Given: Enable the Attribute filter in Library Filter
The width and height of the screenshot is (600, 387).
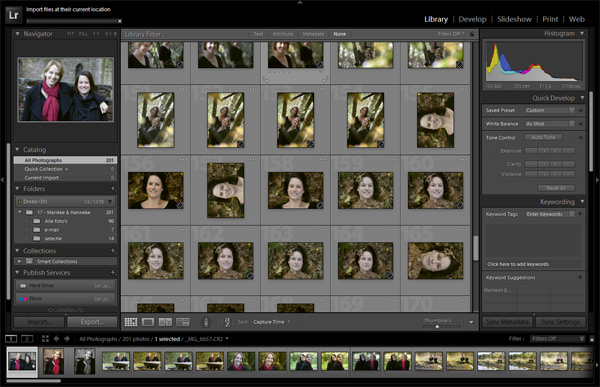Looking at the screenshot, I should click(283, 34).
